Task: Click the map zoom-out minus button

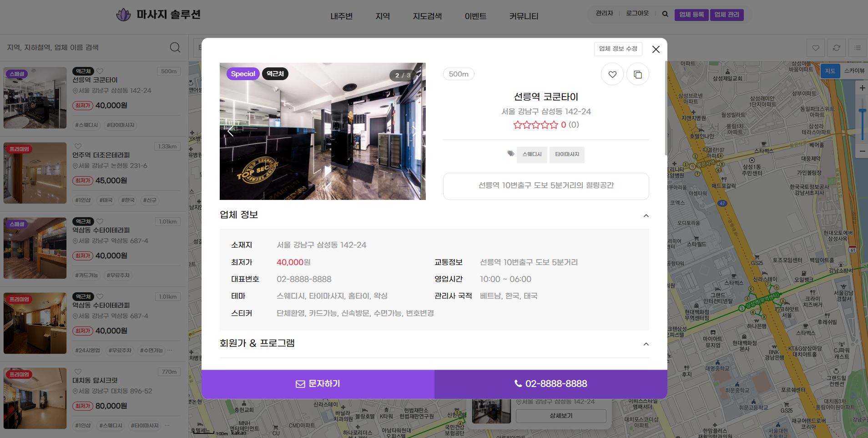Action: (x=862, y=151)
